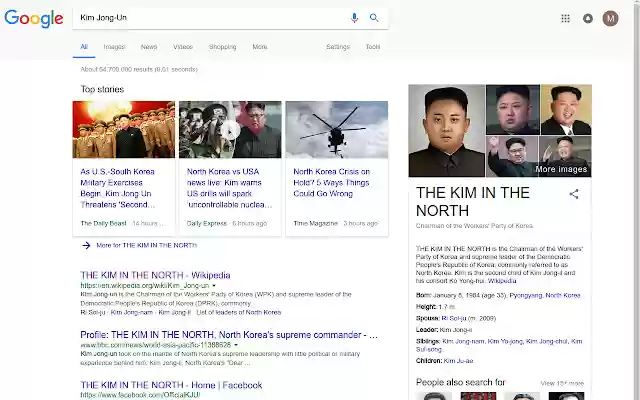Open the Home | Facebook result
Screen dimensions: 640x400
[x=171, y=385]
